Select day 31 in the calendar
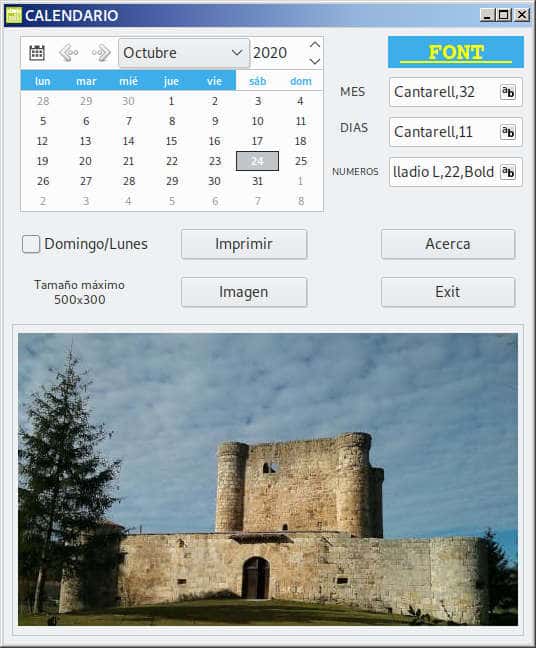The width and height of the screenshot is (536, 648). click(x=257, y=181)
